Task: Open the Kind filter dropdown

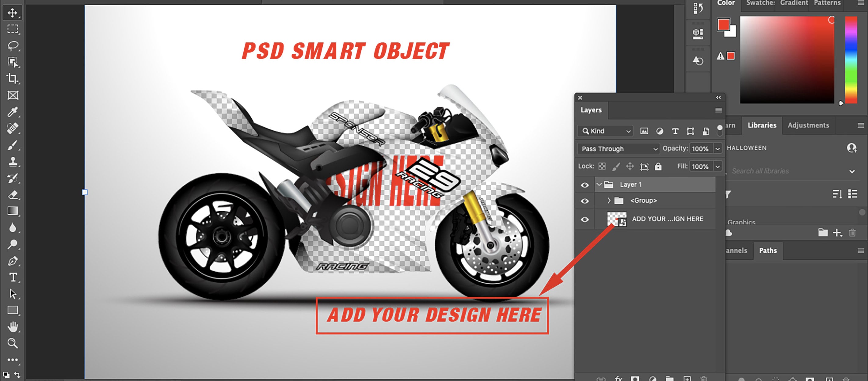Action: [x=605, y=131]
